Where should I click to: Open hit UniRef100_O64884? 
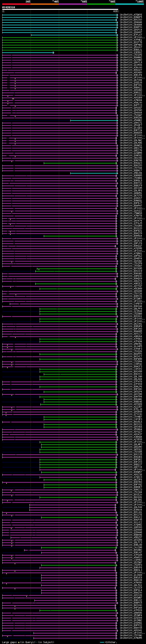tap(131, 25)
